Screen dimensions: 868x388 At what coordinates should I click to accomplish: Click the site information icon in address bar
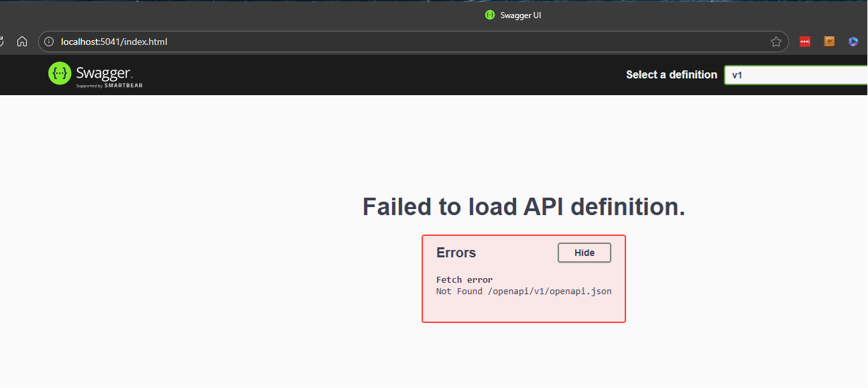[x=48, y=42]
